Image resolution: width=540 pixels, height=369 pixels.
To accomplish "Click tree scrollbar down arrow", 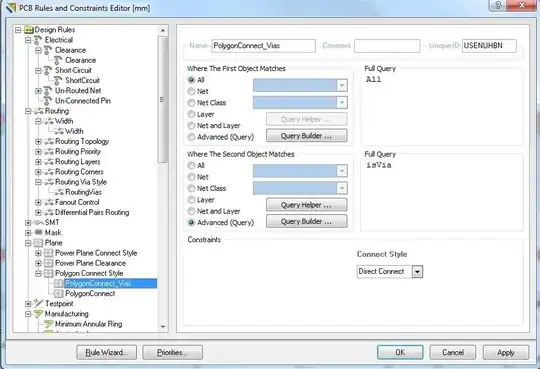I will (163, 327).
